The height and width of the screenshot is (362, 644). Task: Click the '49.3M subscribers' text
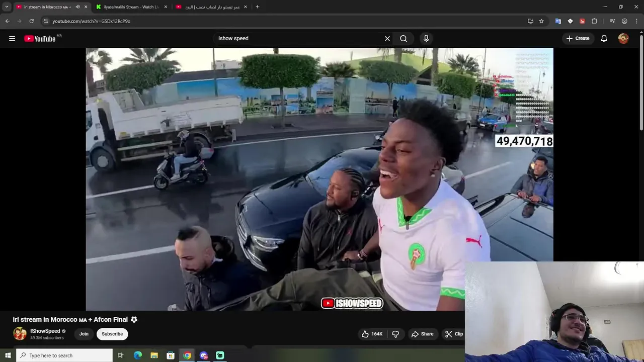click(47, 338)
